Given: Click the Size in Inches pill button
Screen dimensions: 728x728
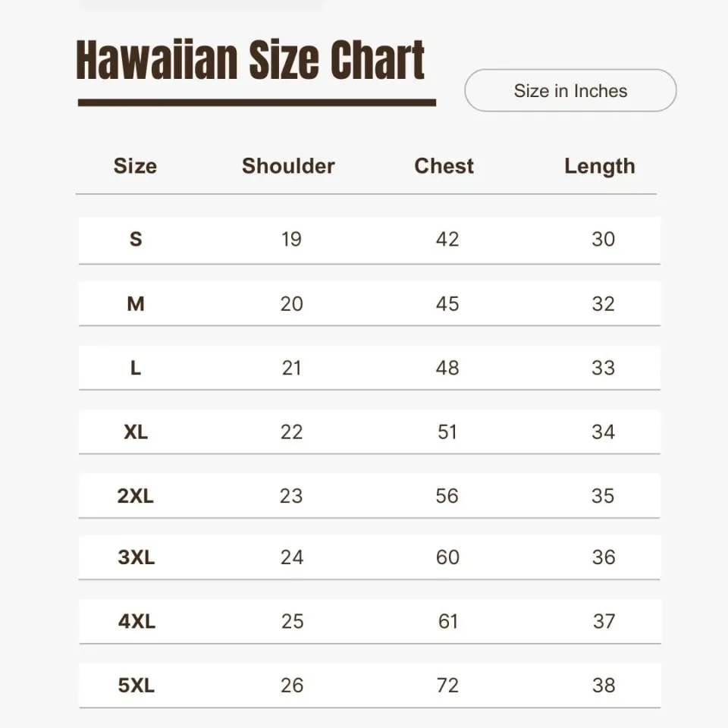Looking at the screenshot, I should pyautogui.click(x=570, y=91).
